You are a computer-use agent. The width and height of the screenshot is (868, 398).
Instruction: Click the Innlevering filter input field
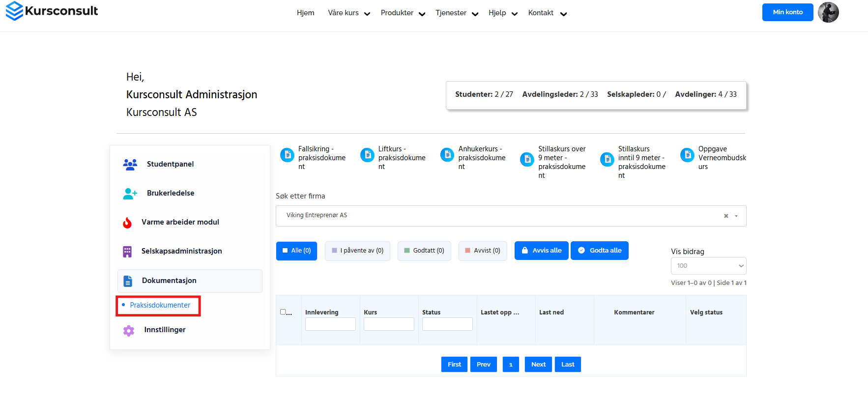tap(330, 324)
